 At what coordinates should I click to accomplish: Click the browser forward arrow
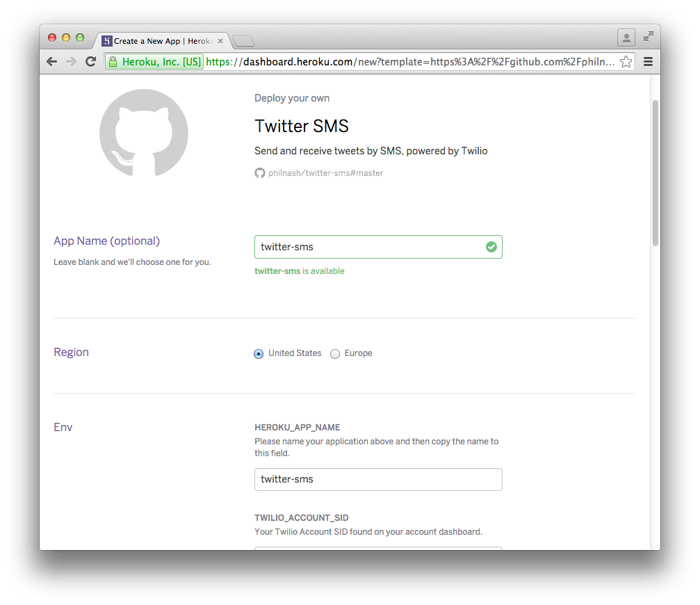71,62
